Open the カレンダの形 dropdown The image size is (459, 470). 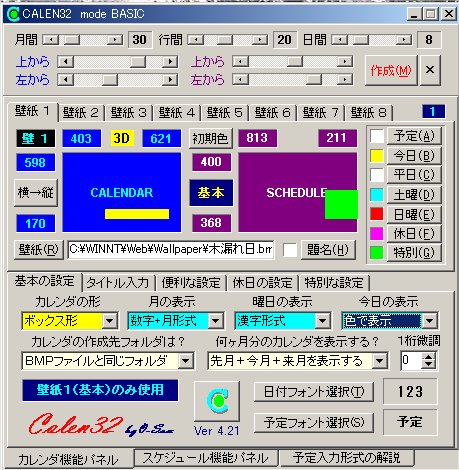[x=109, y=321]
